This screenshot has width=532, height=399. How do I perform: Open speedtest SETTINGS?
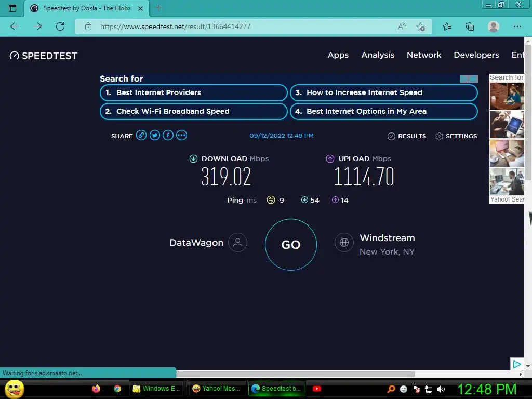click(456, 136)
